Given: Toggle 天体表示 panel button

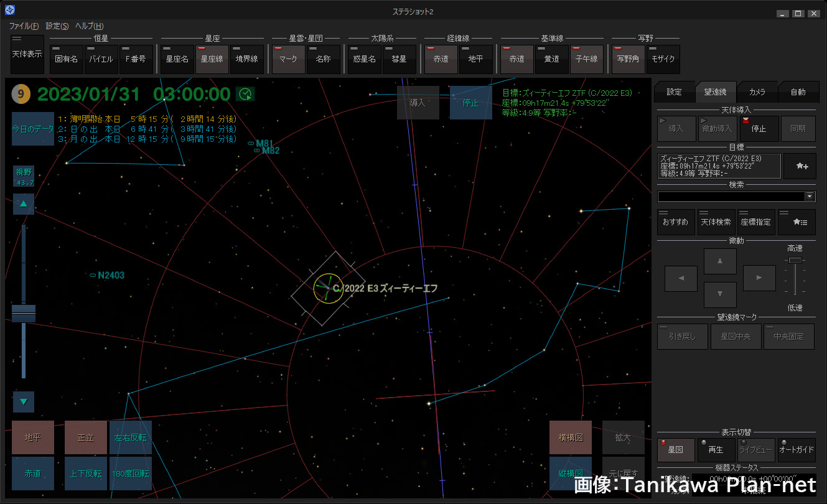Looking at the screenshot, I should (27, 54).
